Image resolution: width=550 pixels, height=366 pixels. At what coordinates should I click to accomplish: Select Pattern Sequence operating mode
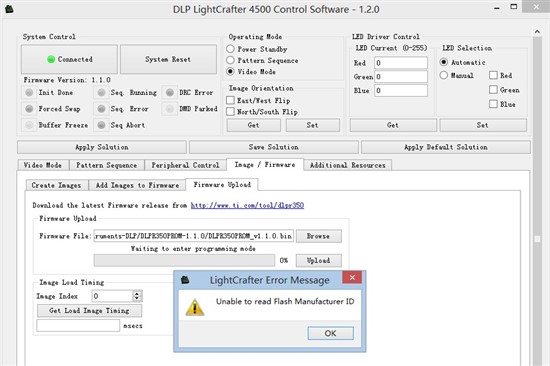(230, 60)
